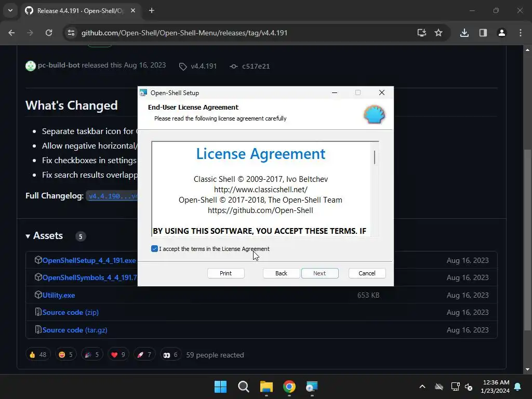
Task: Select the Release 4.4.191 Open-Shell tab
Action: [x=81, y=11]
